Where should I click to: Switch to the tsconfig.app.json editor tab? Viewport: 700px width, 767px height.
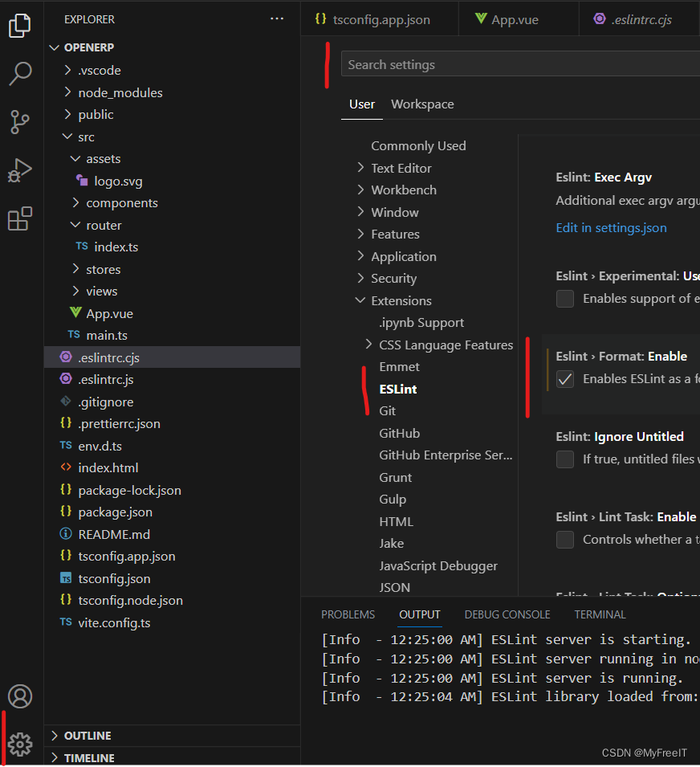[381, 19]
